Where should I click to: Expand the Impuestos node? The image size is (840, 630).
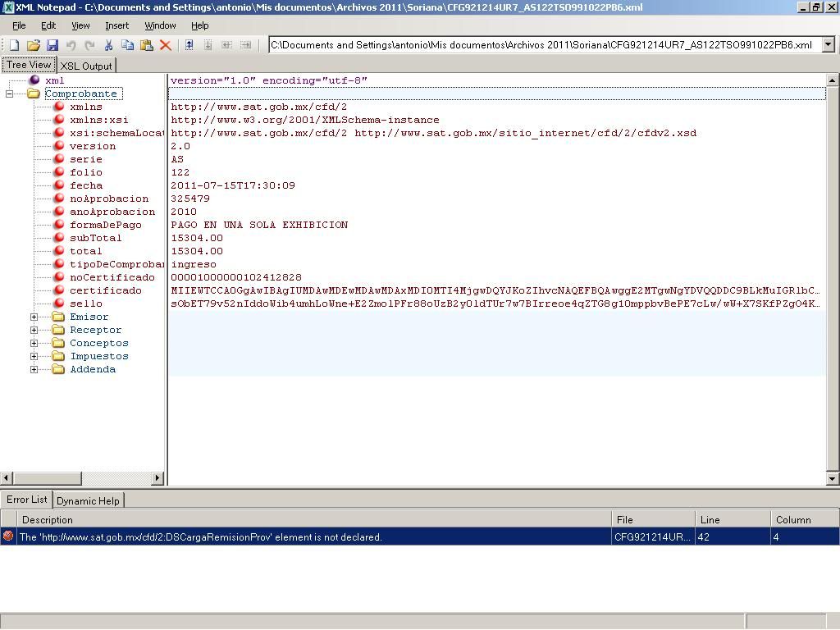coord(34,356)
